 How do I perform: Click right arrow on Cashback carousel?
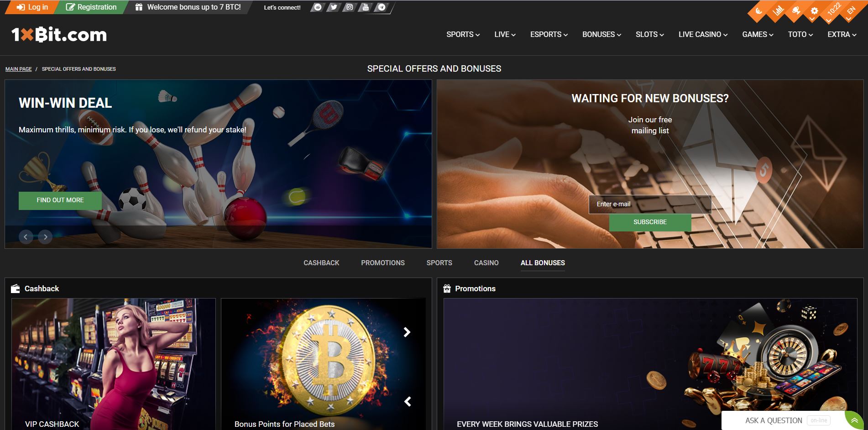pyautogui.click(x=407, y=332)
